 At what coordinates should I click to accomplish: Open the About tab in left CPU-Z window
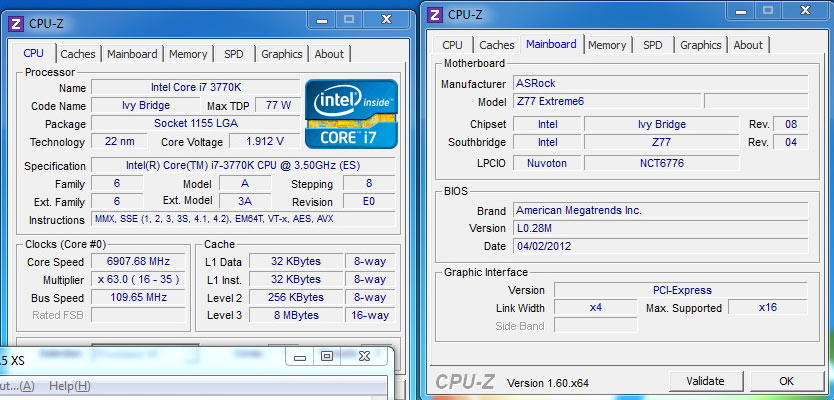coord(329,54)
